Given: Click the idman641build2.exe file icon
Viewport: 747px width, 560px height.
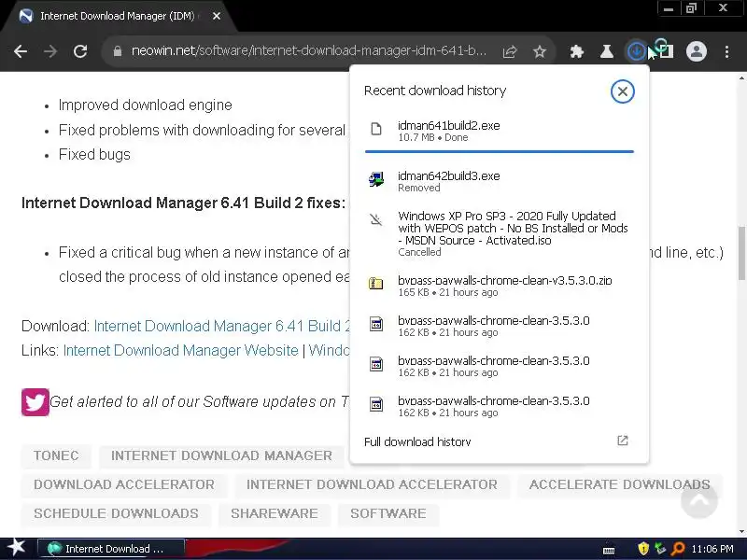Looking at the screenshot, I should (x=376, y=129).
